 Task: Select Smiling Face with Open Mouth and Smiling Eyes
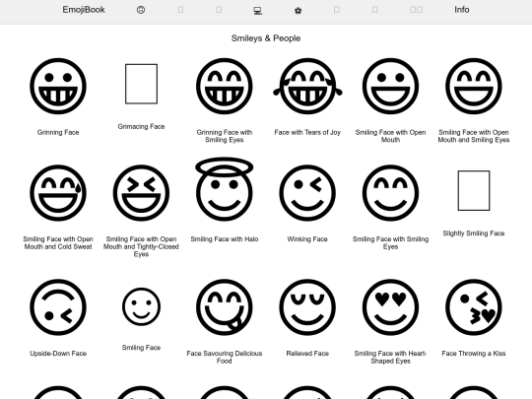point(474,86)
